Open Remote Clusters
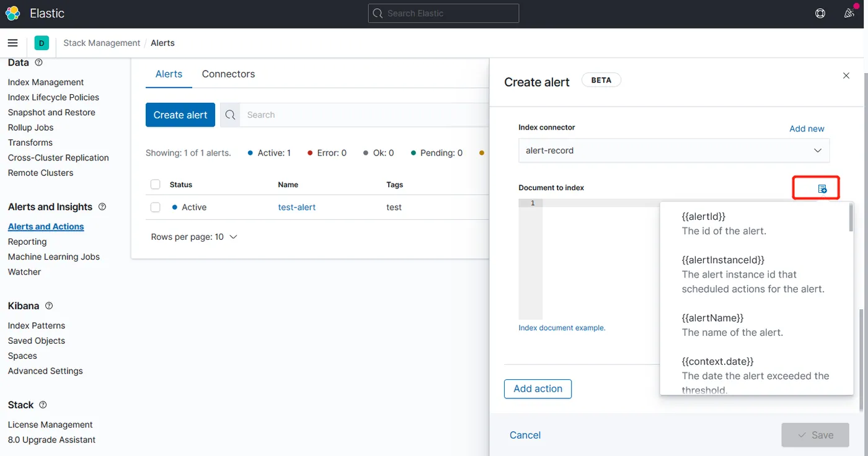The image size is (868, 456). coord(40,173)
